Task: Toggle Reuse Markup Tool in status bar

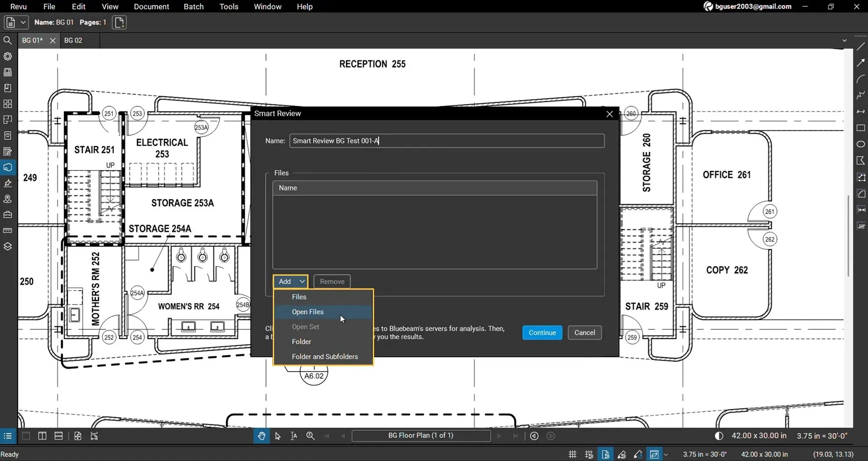Action: coord(638,454)
